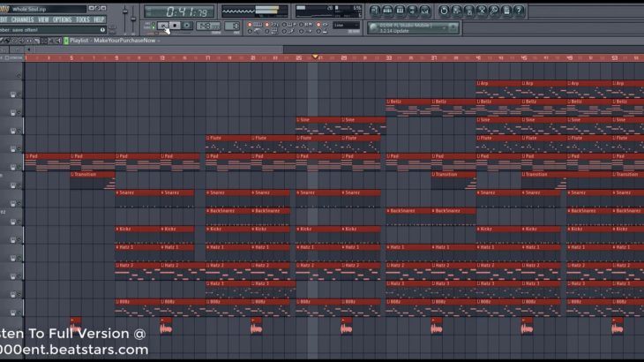Click the stop button
644x362 pixels.
[x=175, y=26]
